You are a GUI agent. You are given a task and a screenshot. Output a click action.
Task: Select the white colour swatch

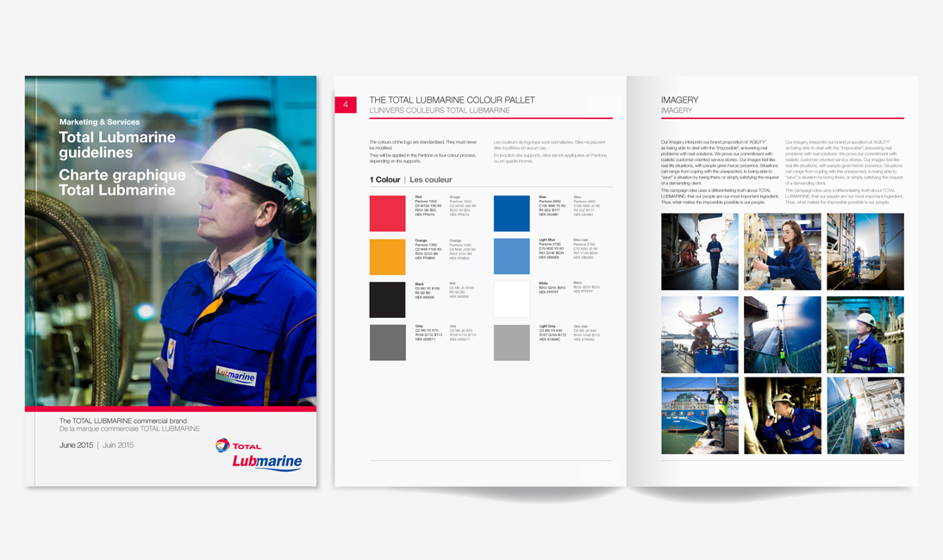[512, 299]
